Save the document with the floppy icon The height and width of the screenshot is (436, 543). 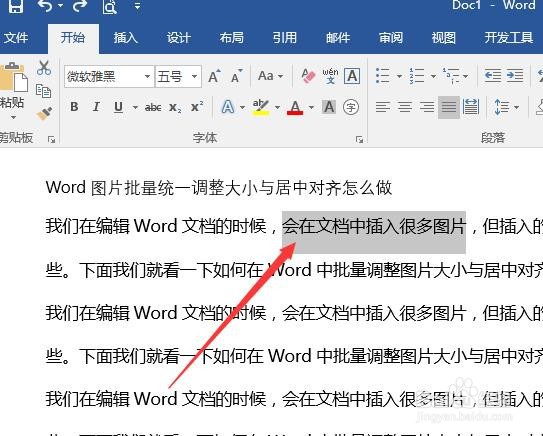(16, 6)
